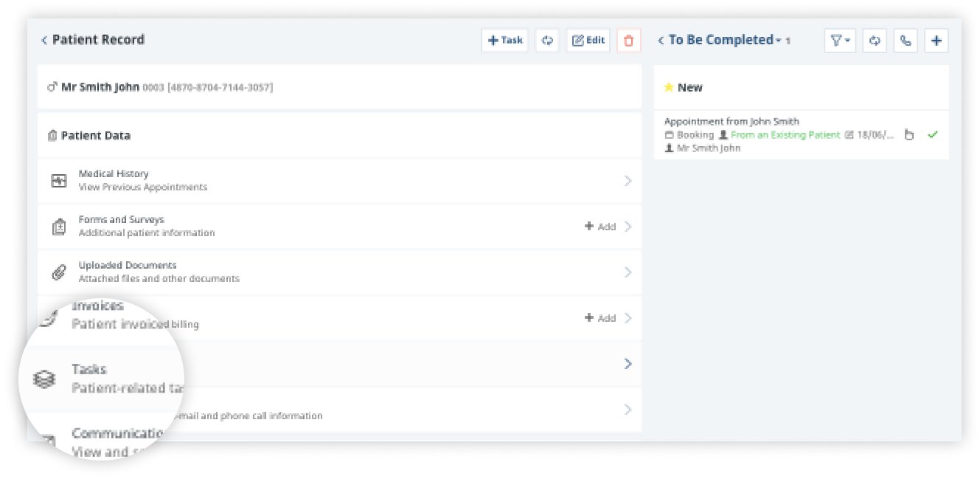Open the To Be Completed dropdown
The image size is (980, 479).
coord(725,41)
